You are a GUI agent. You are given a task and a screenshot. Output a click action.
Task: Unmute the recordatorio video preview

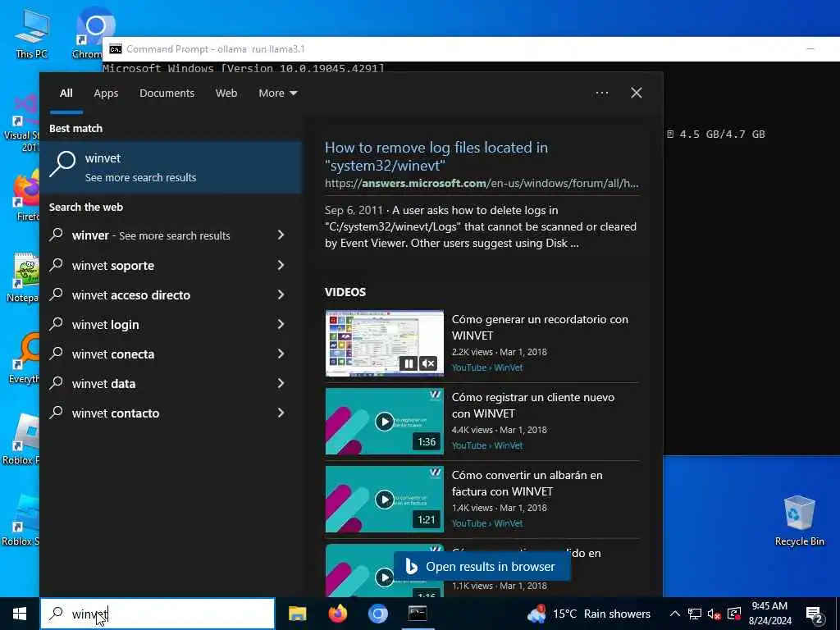427,363
